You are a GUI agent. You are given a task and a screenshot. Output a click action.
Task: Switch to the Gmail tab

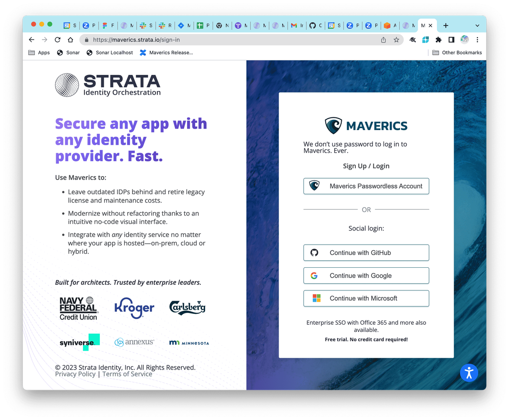click(297, 25)
